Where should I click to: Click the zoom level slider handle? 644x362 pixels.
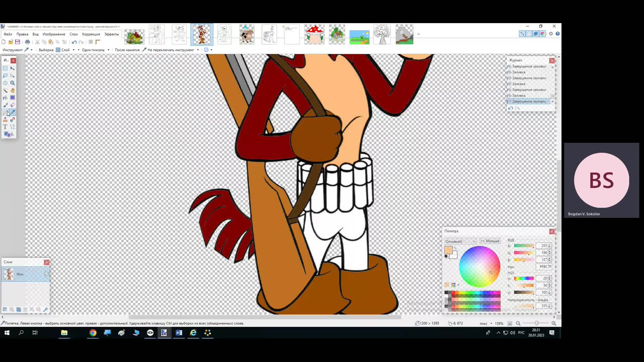[x=537, y=323]
